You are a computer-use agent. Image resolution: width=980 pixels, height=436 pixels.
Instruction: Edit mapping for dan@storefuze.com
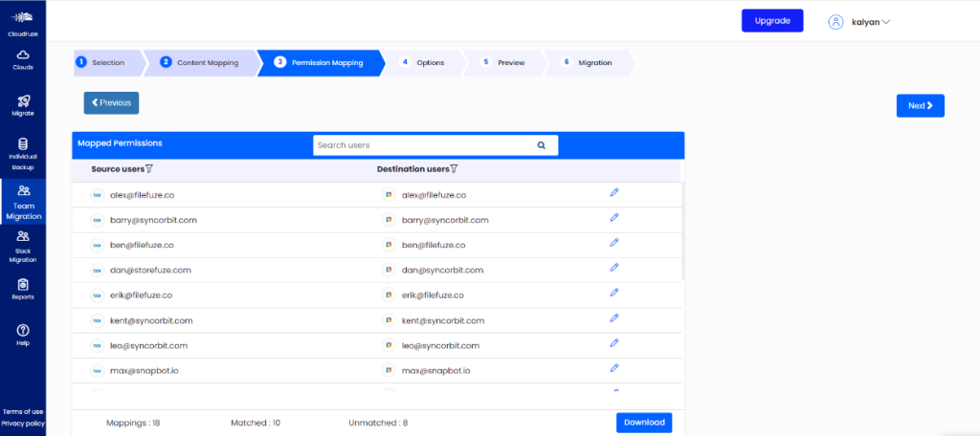pyautogui.click(x=613, y=268)
